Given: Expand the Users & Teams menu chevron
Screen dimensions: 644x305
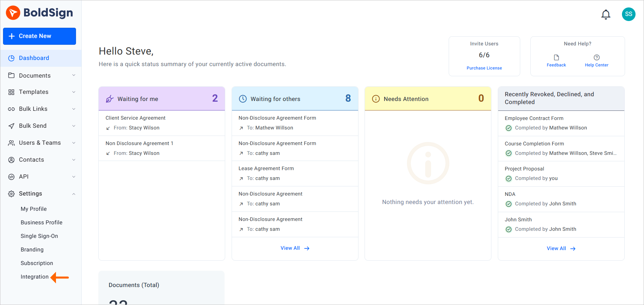Looking at the screenshot, I should (74, 143).
